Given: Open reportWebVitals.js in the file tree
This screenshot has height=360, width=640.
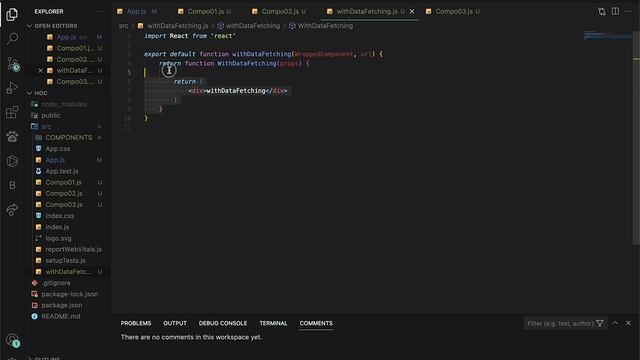Looking at the screenshot, I should (x=73, y=249).
